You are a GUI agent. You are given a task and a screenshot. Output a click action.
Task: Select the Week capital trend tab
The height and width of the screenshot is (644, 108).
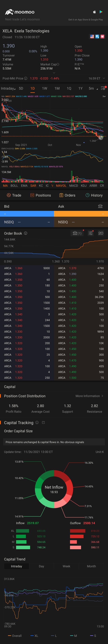(x=66, y=566)
